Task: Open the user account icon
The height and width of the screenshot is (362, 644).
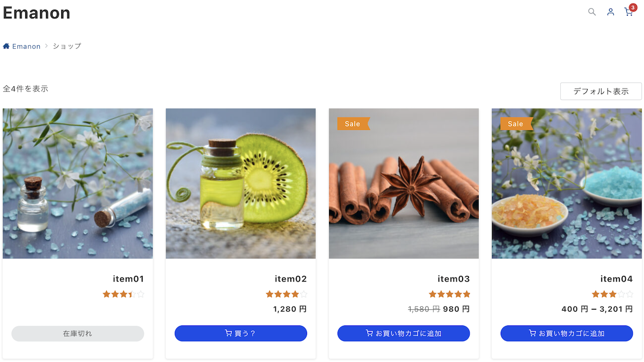Action: pos(610,12)
